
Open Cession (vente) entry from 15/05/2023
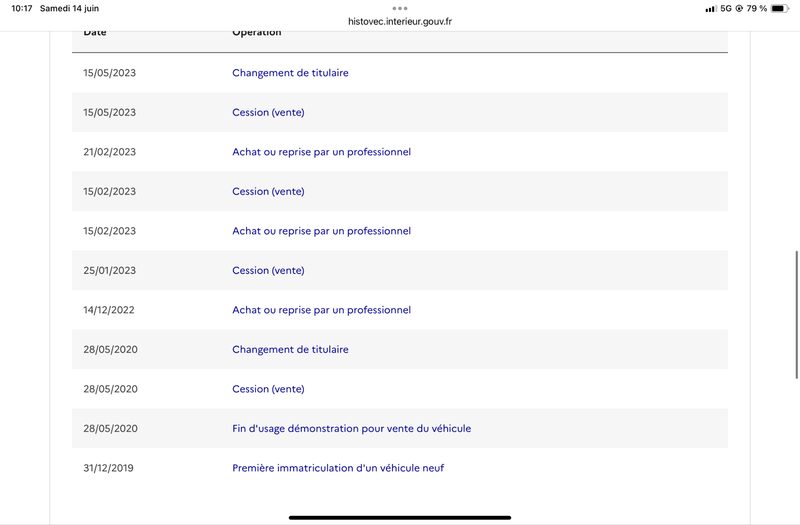[x=268, y=112]
